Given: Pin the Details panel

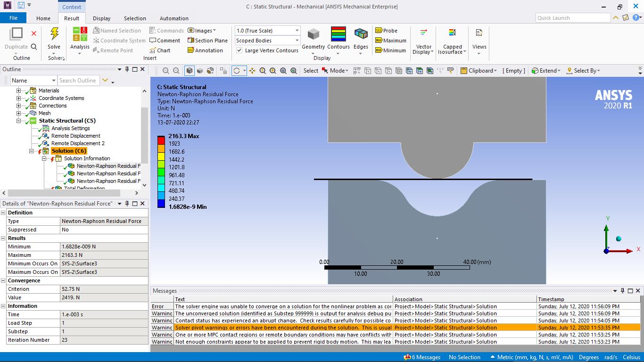Looking at the screenshot, I should click(x=127, y=204).
